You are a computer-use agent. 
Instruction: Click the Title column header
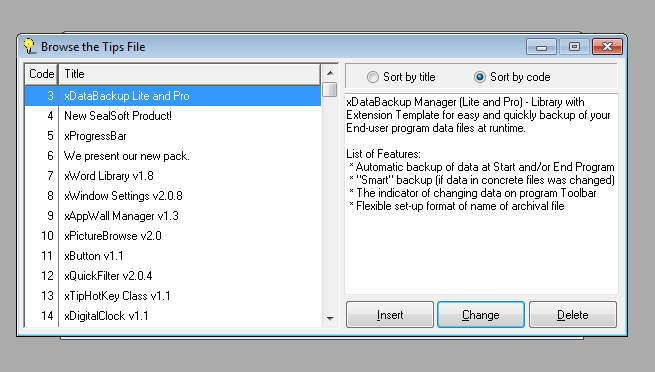coord(190,74)
